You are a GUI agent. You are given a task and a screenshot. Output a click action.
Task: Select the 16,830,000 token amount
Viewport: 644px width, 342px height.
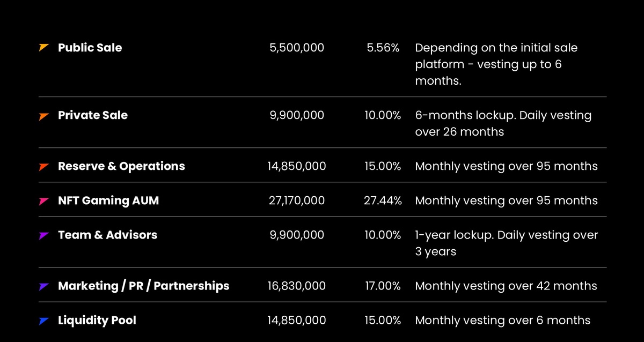[x=297, y=286]
